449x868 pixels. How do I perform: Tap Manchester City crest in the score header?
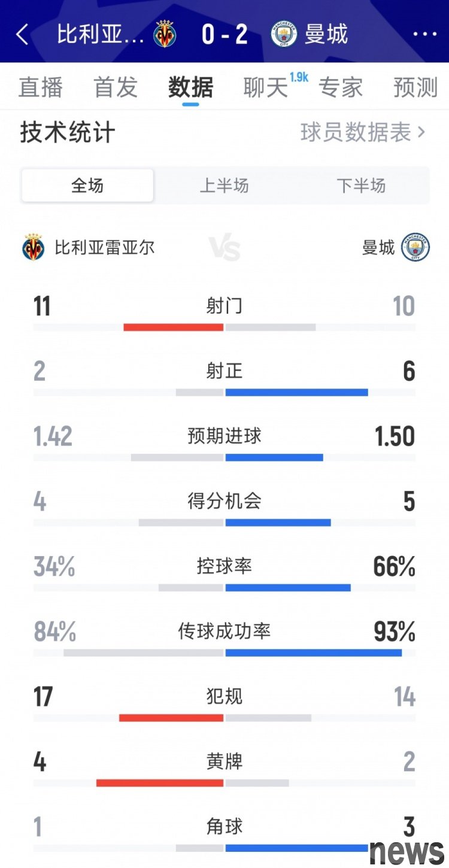tap(284, 34)
